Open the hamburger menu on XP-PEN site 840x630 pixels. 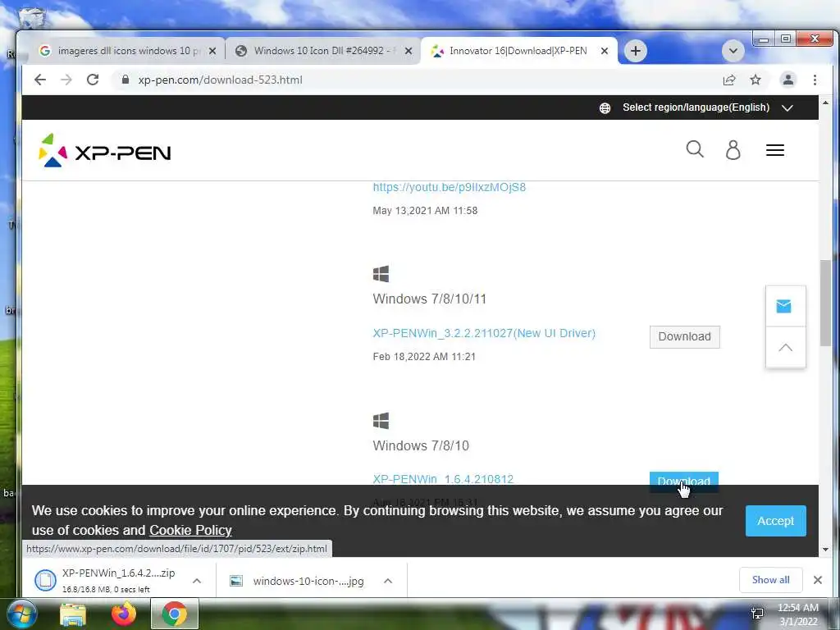[x=775, y=150]
